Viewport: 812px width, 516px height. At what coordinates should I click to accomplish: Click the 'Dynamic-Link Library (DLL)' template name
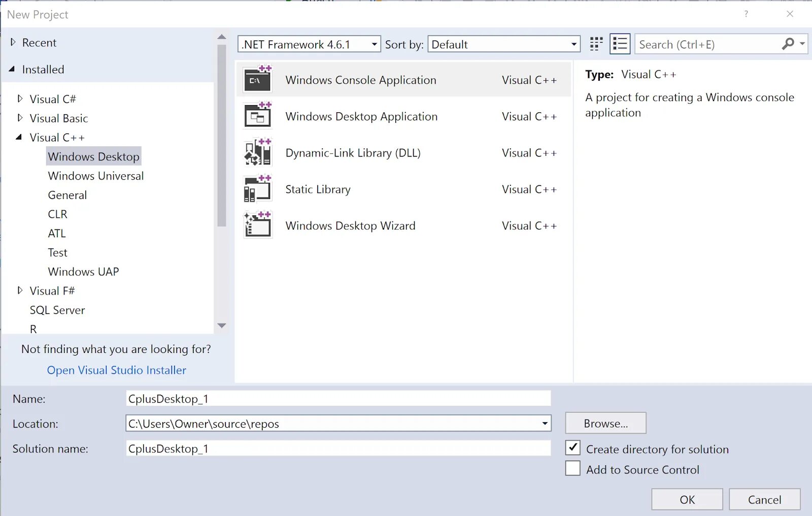tap(353, 153)
